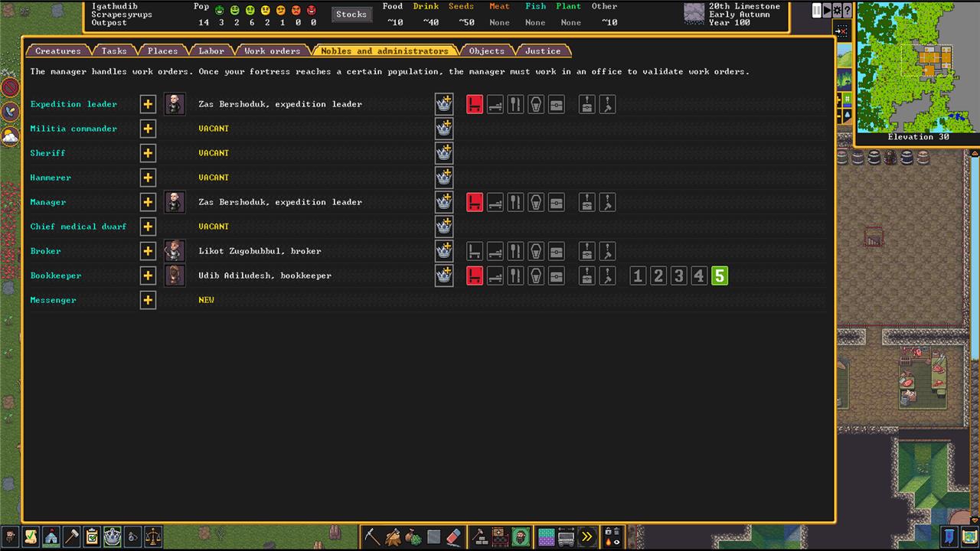The image size is (980, 551).
Task: Open the game settings gear icon
Action: [x=837, y=11]
